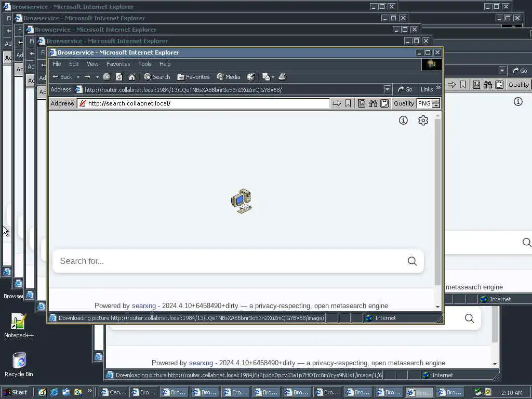The width and height of the screenshot is (532, 399).
Task: Expand the Back button history dropdown arrow
Action: [x=78, y=77]
